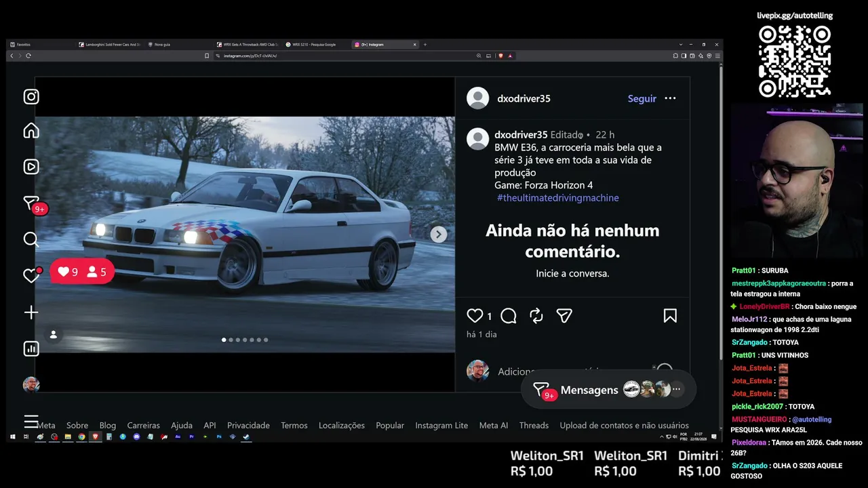Show hidden system tray icons
868x488 pixels.
[662, 437]
